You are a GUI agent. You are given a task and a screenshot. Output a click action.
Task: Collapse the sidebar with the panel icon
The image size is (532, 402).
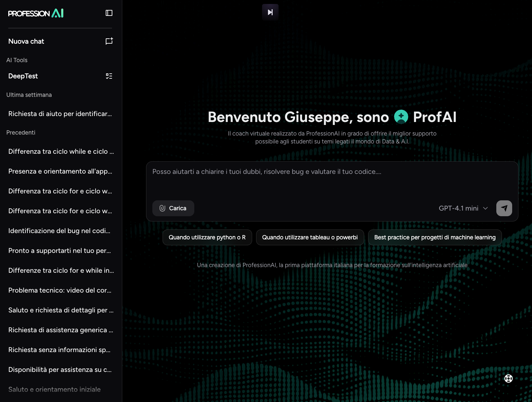click(x=109, y=13)
